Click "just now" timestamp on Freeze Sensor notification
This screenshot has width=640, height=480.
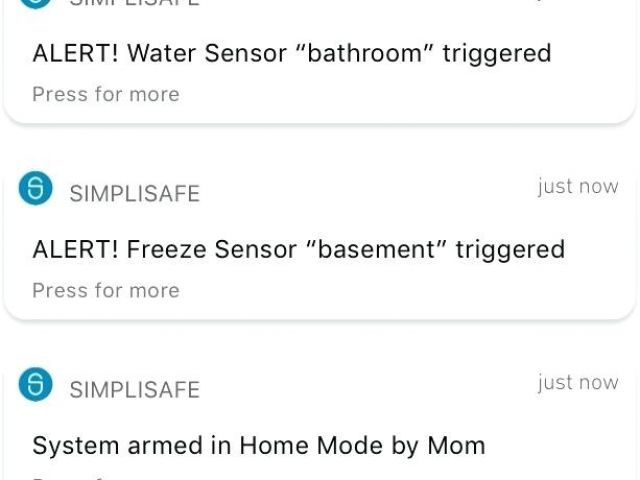click(577, 187)
